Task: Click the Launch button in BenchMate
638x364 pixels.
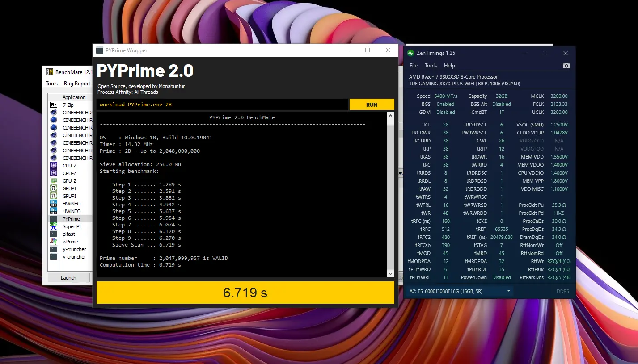Action: pyautogui.click(x=68, y=278)
